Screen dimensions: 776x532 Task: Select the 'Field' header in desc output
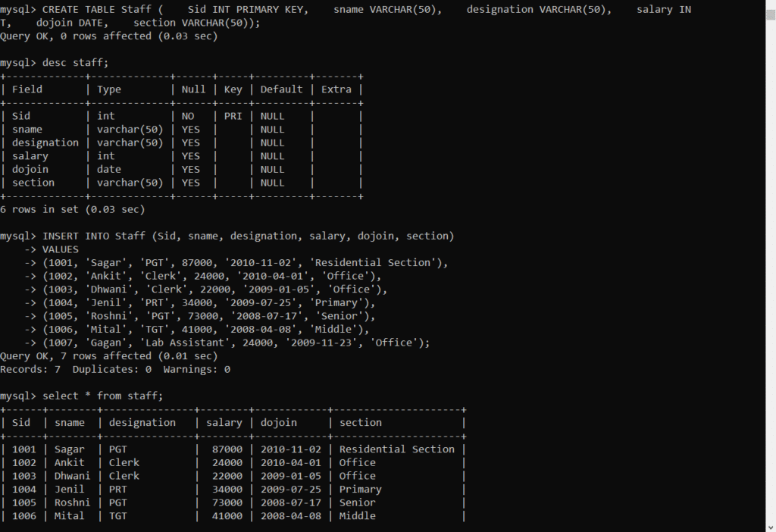(27, 89)
